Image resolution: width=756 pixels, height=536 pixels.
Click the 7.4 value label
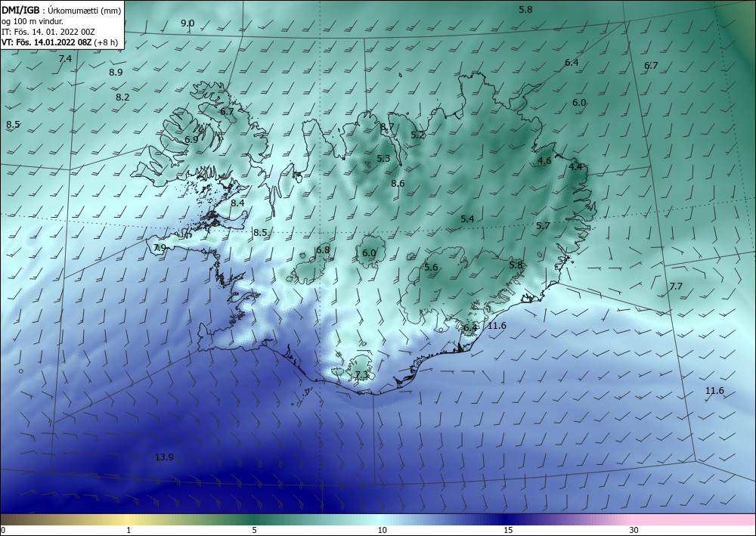65,59
